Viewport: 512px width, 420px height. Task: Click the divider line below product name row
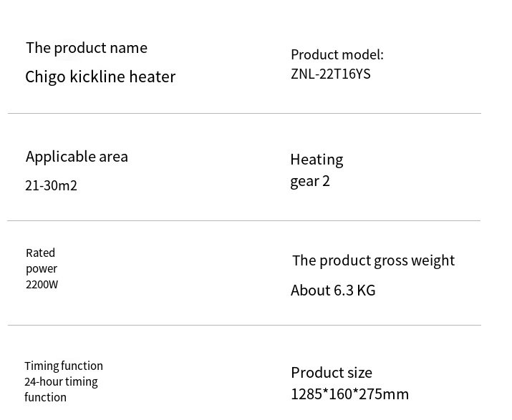pos(244,113)
